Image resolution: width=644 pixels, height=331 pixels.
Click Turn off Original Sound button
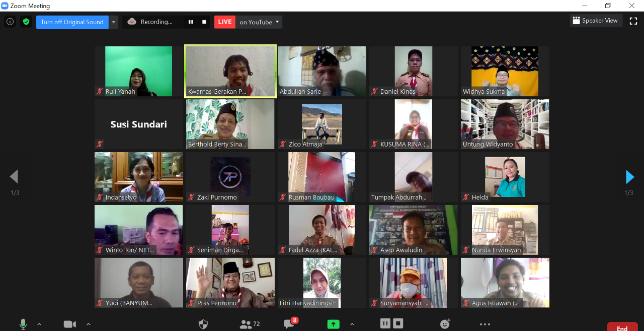[72, 22]
